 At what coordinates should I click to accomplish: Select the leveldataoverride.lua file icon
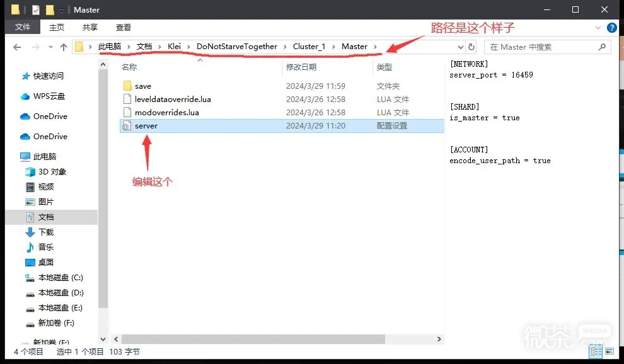coord(127,99)
